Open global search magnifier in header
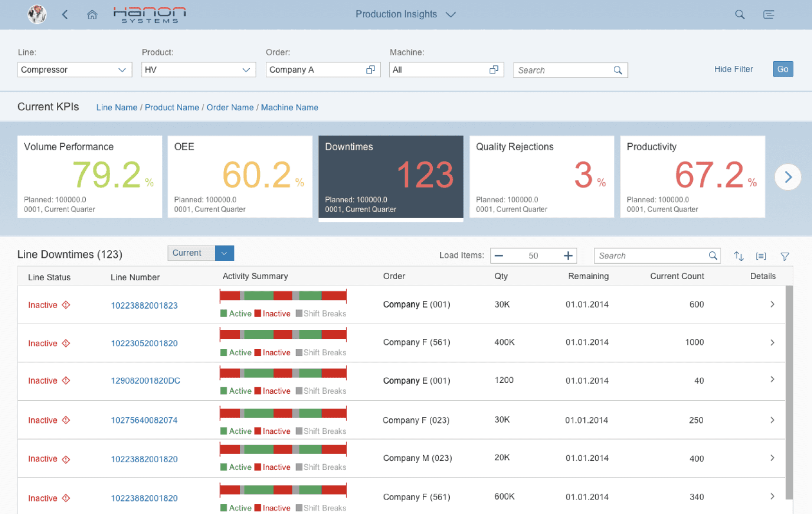This screenshot has height=514, width=812. (740, 14)
